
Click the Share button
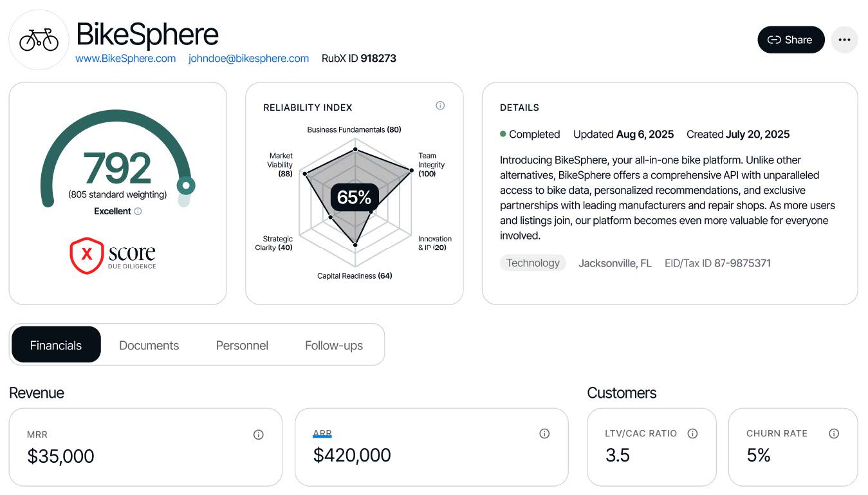pyautogui.click(x=791, y=40)
